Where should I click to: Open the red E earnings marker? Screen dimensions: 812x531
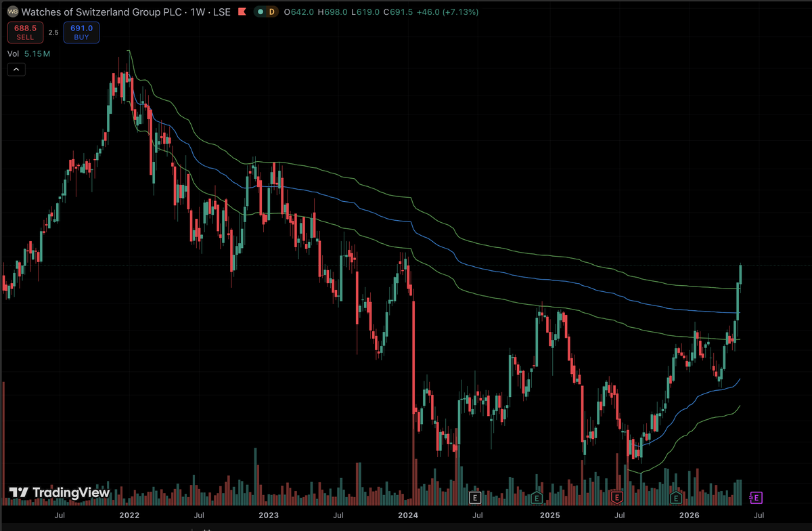point(616,498)
